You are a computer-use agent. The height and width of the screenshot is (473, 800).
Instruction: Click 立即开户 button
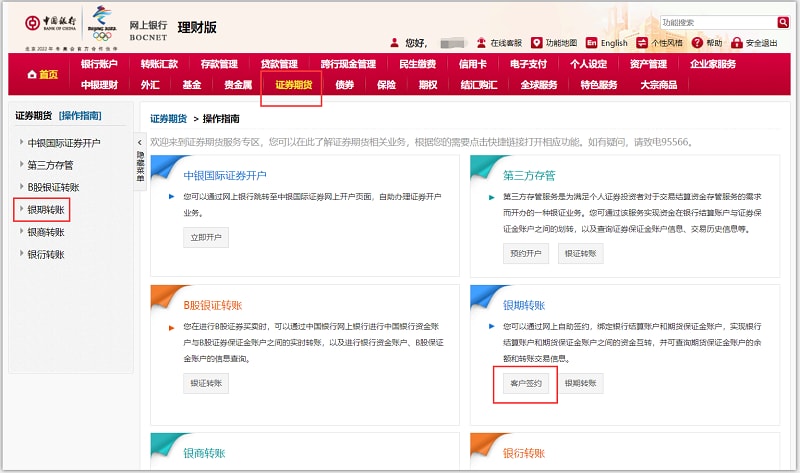coord(206,237)
